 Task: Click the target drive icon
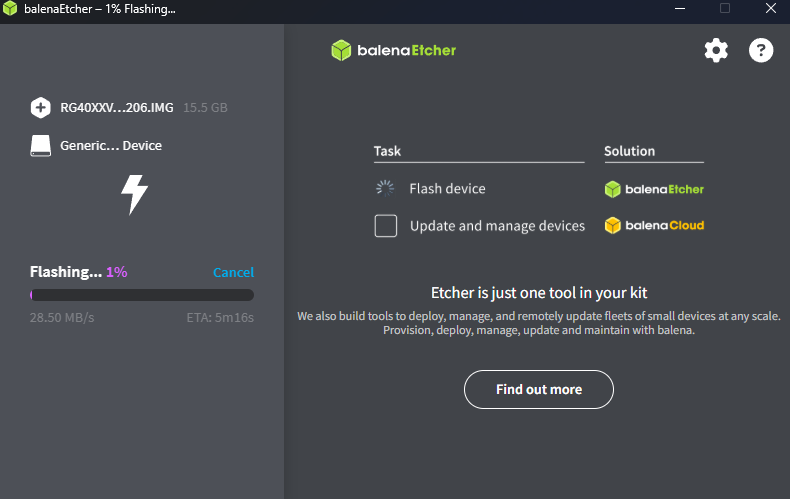click(x=41, y=146)
